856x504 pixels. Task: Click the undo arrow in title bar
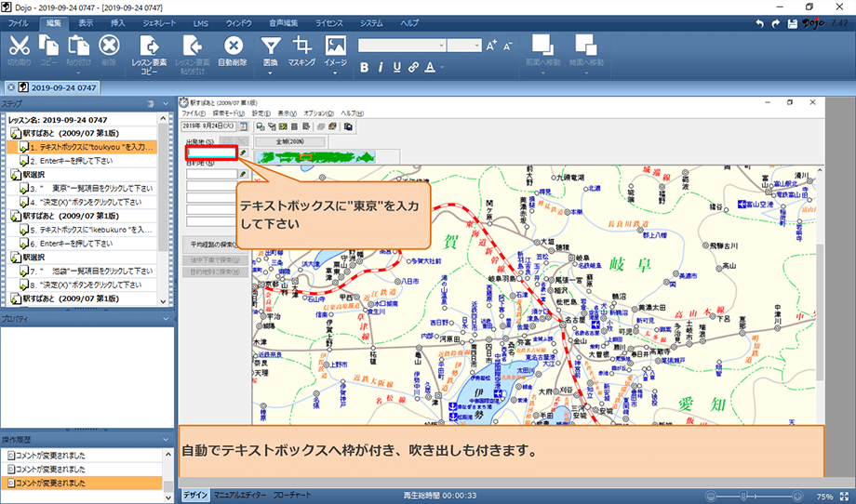coord(761,21)
